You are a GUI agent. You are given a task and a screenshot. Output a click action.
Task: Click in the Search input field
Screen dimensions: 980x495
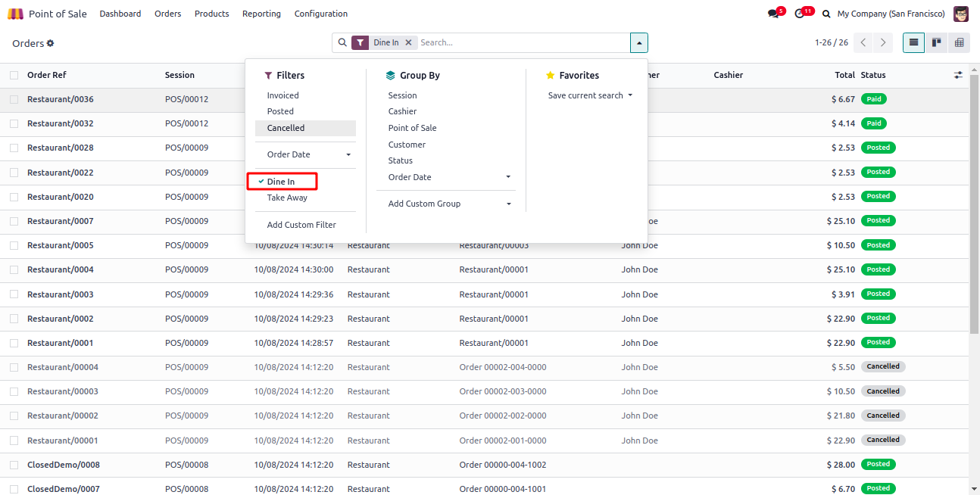(x=523, y=42)
